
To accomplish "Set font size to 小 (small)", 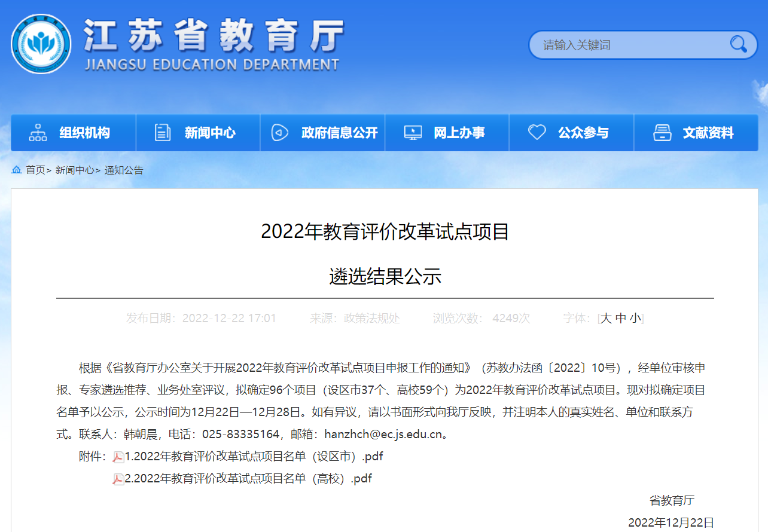I will tap(635, 319).
